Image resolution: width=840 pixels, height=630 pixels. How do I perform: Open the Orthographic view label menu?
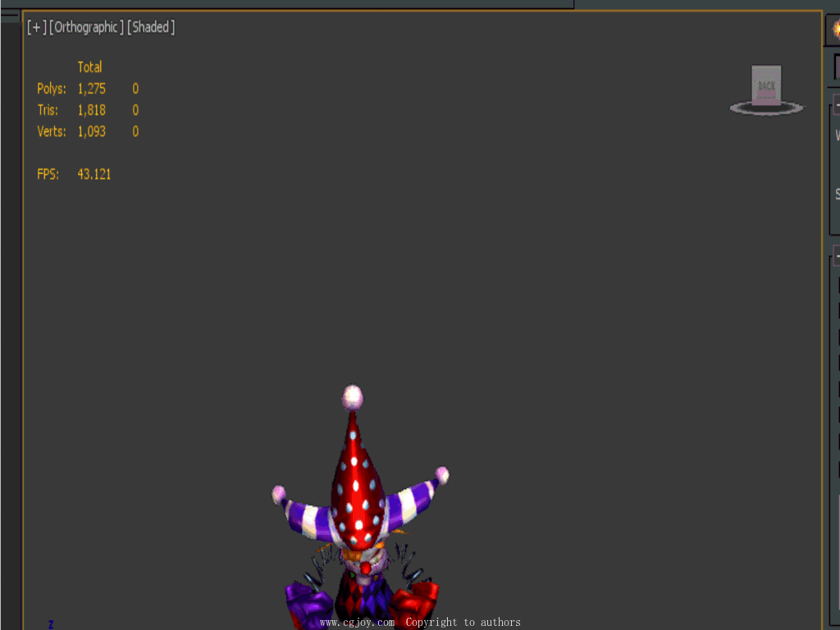[86, 27]
